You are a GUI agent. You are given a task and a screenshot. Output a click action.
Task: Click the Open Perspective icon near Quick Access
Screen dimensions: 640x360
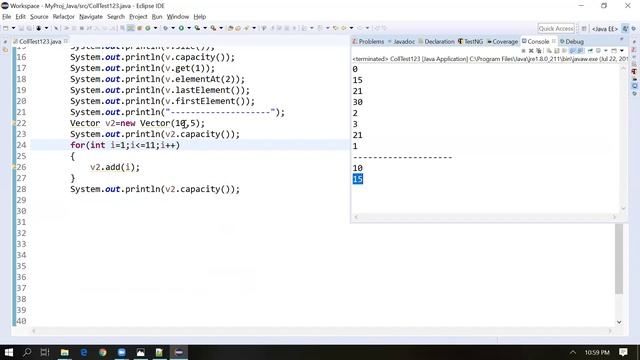(584, 29)
